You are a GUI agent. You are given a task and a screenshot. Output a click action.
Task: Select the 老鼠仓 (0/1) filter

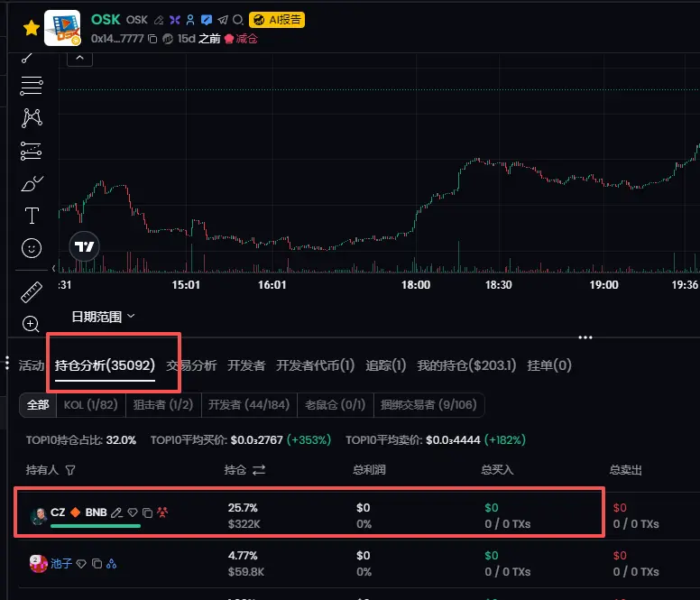click(336, 405)
